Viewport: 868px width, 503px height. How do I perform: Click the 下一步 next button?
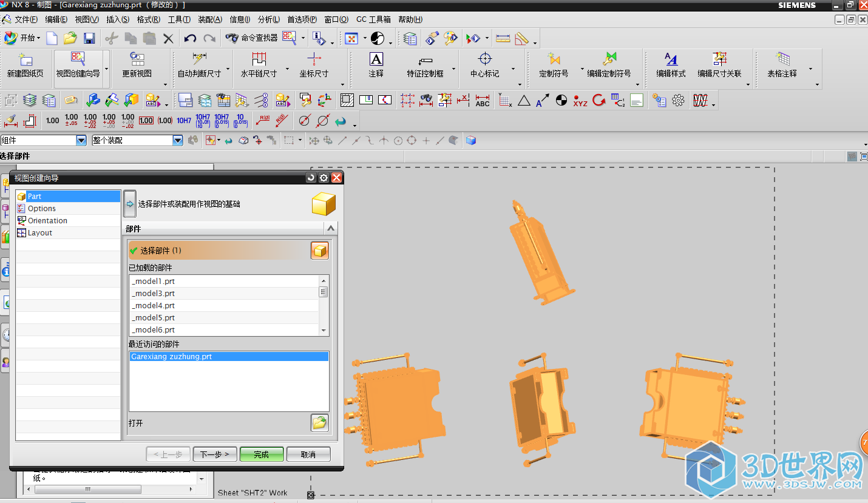(215, 454)
